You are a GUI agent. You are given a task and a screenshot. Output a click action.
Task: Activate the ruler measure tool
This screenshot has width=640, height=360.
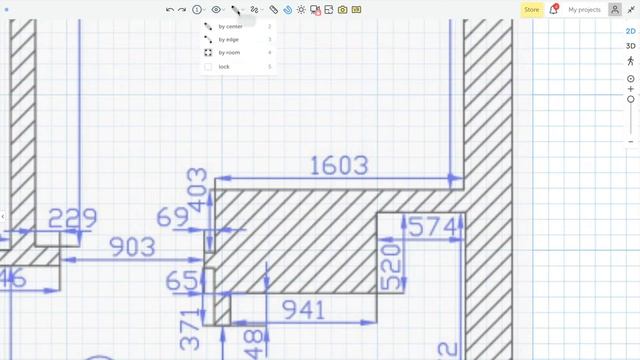[x=273, y=9]
